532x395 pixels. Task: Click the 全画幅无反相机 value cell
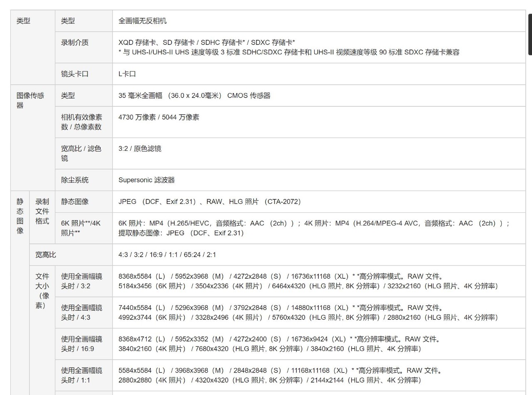coord(143,21)
